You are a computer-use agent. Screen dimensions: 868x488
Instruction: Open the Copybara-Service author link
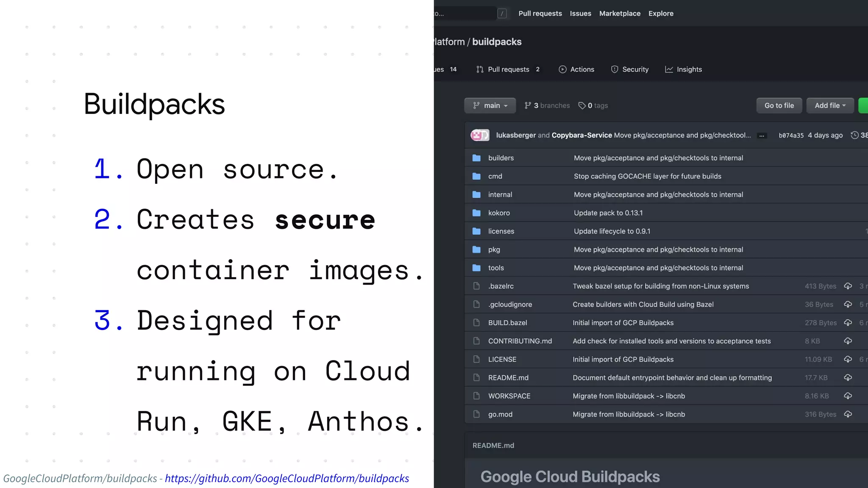tap(581, 135)
